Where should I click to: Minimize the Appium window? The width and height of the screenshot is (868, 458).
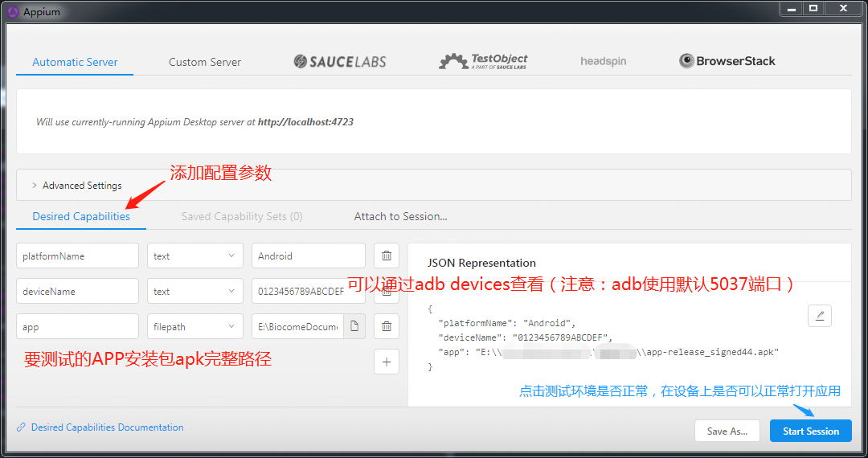pos(792,8)
